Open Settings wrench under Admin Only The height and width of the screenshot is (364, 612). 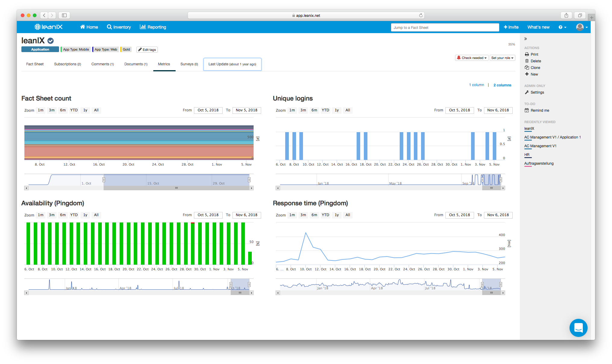pos(527,92)
